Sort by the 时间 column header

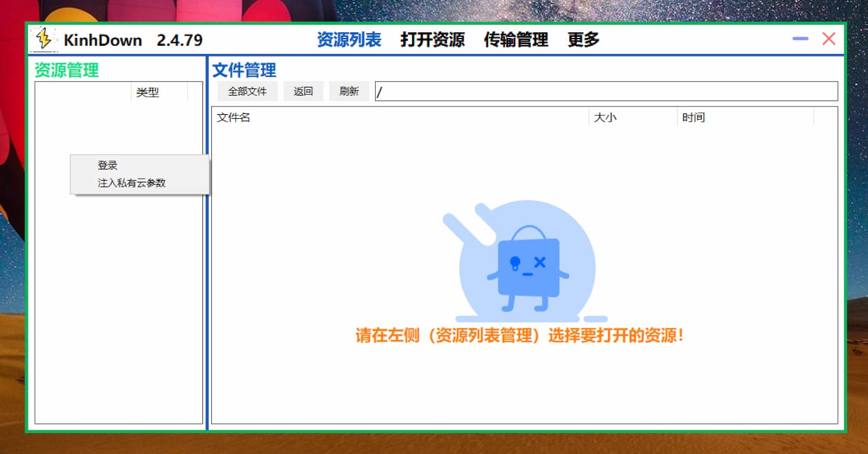tap(745, 118)
